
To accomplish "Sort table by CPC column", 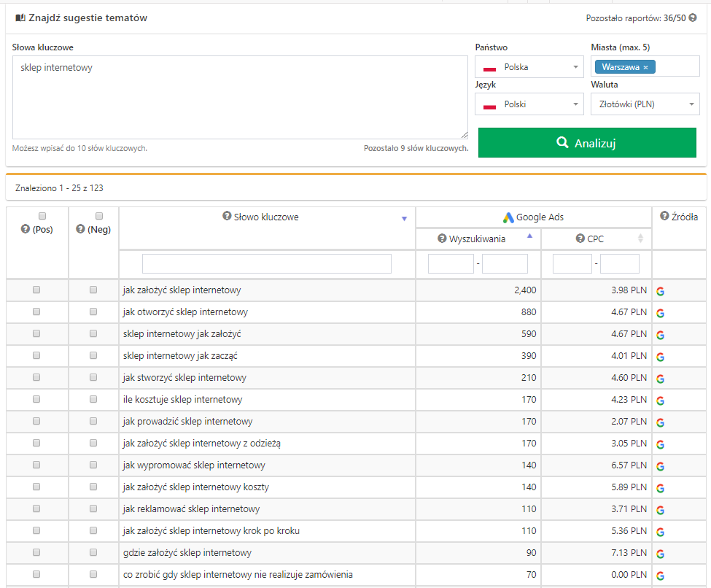I will pos(640,239).
